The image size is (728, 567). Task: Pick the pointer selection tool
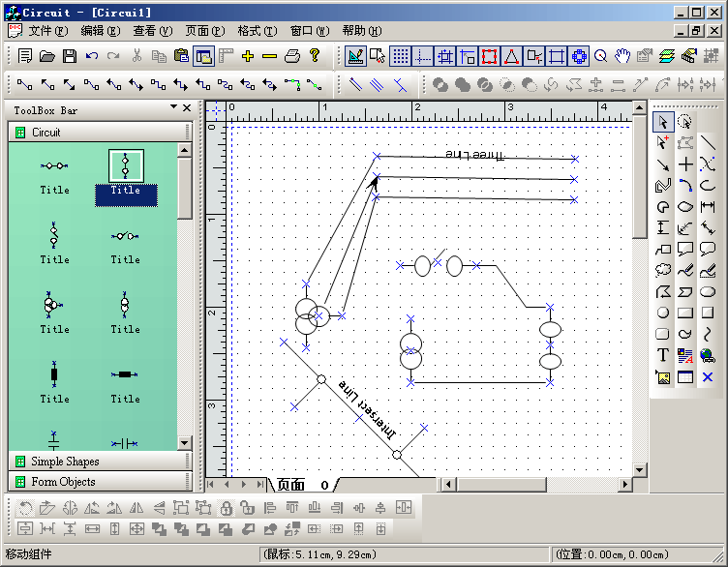663,122
